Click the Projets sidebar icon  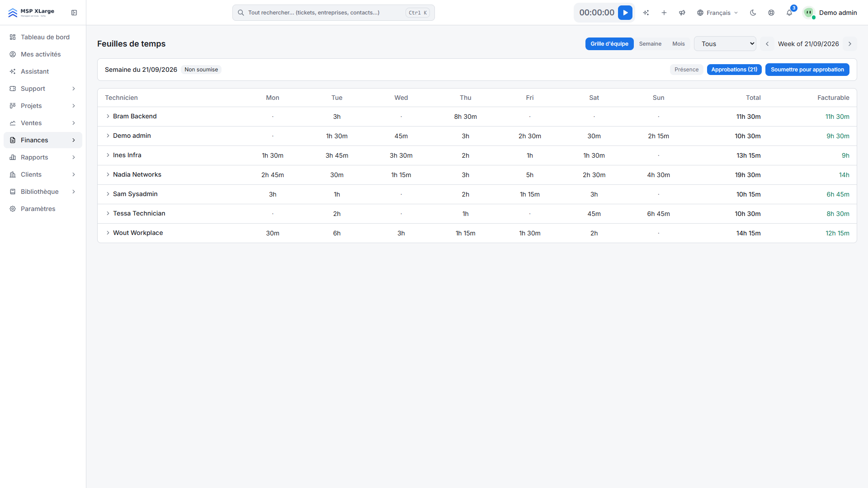(x=13, y=106)
